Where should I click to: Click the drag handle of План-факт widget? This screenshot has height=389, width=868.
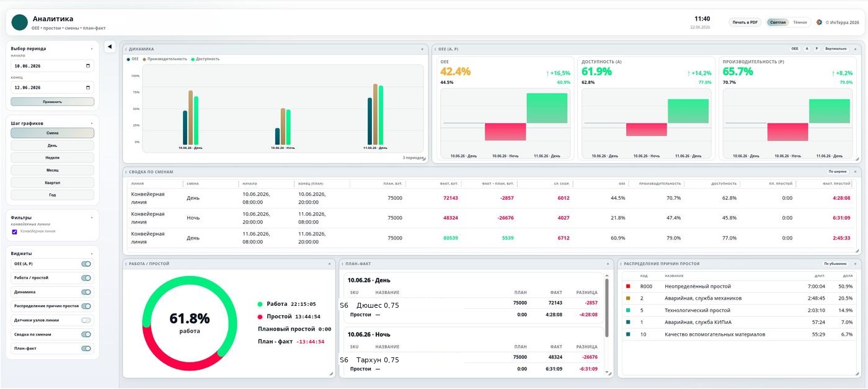[342, 264]
